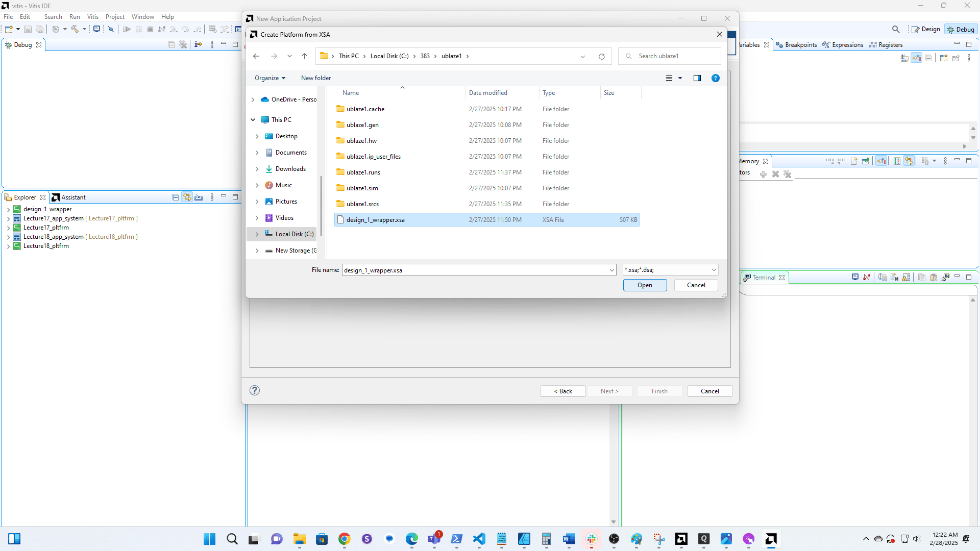Open the wizard help question mark icon

pyautogui.click(x=255, y=390)
